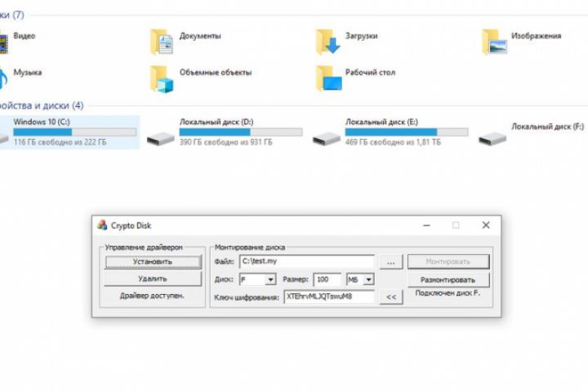
Task: Select Локальный диск (D:) drive icon
Action: pos(161,138)
